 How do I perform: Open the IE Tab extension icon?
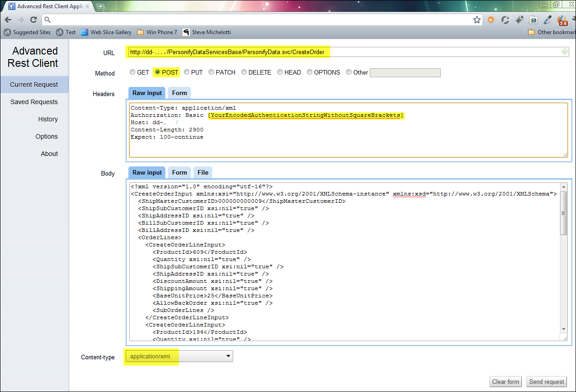[x=533, y=20]
